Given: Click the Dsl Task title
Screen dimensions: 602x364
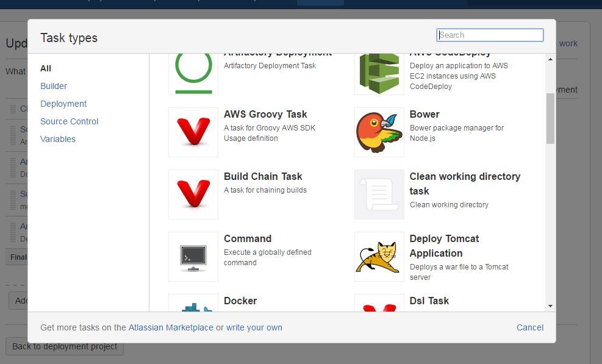Looking at the screenshot, I should [429, 301].
